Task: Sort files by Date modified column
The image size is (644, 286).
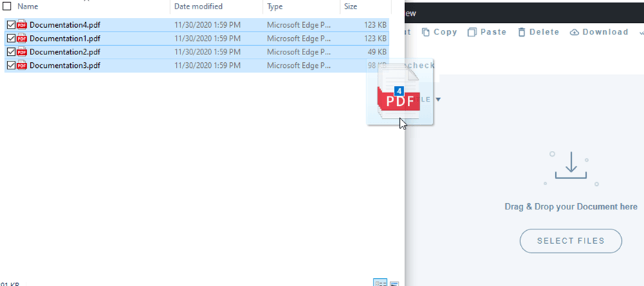Action: [x=198, y=6]
